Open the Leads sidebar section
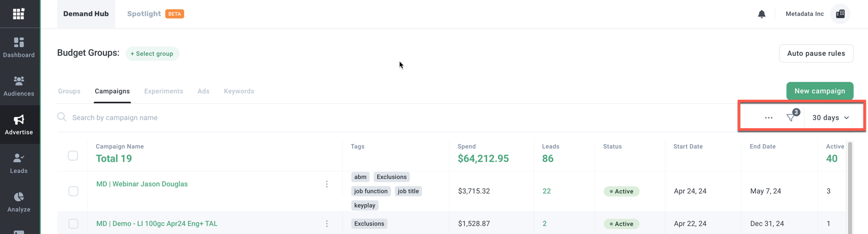Viewport: 868px width, 234px height. [x=19, y=163]
